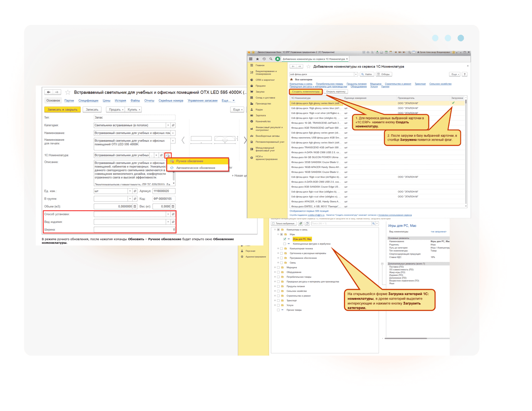Open the Ед. изм. dropdown
Viewport: 532px width, 411px height.
click(x=130, y=191)
